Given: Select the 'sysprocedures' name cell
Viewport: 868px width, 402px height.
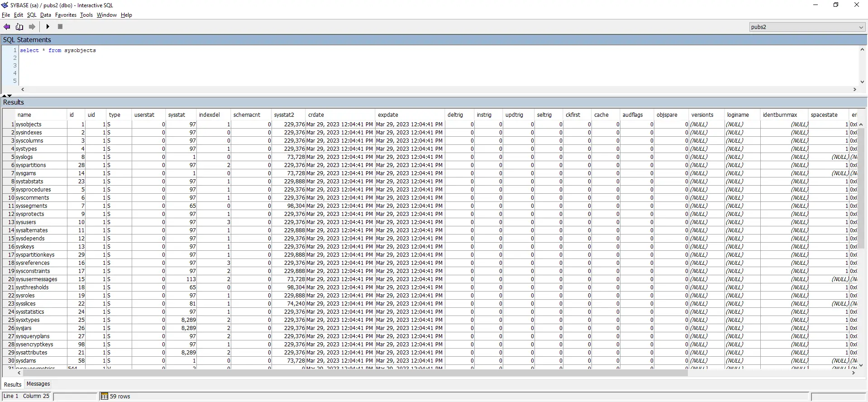Looking at the screenshot, I should [41, 190].
